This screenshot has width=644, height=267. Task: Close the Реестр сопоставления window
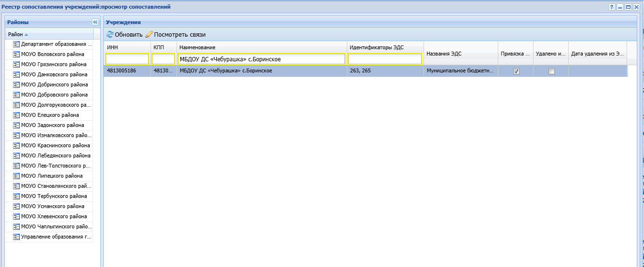click(636, 7)
